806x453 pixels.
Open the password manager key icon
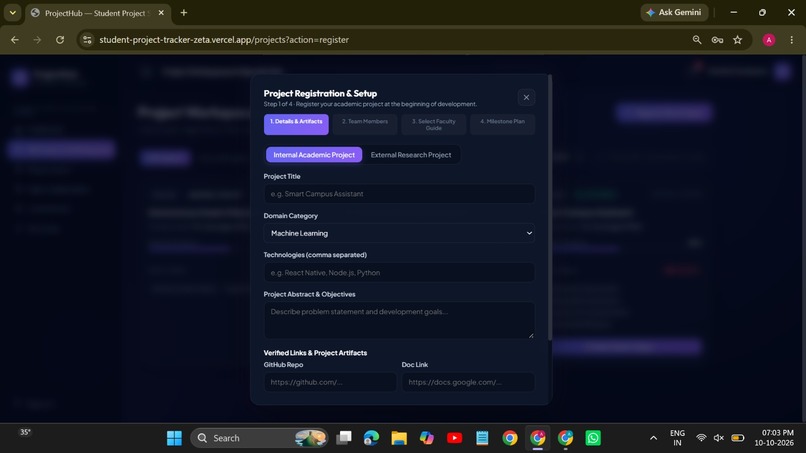pos(717,40)
